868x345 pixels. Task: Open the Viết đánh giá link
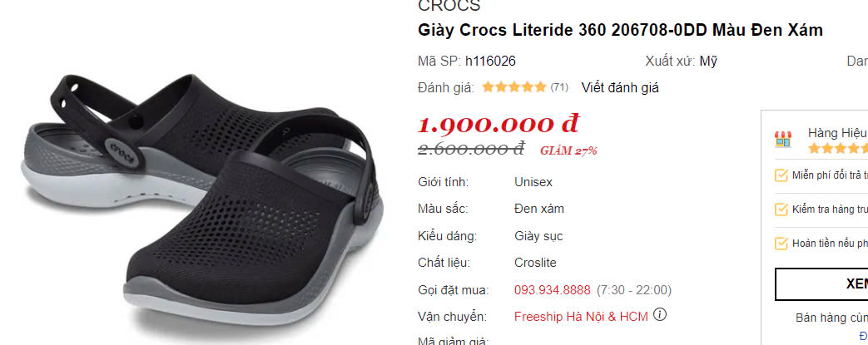620,87
